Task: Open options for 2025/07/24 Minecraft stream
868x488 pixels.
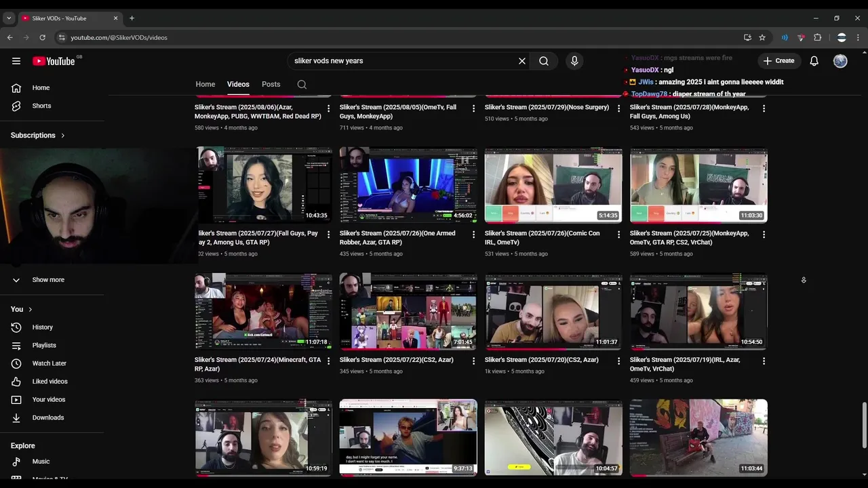Action: coord(329,361)
